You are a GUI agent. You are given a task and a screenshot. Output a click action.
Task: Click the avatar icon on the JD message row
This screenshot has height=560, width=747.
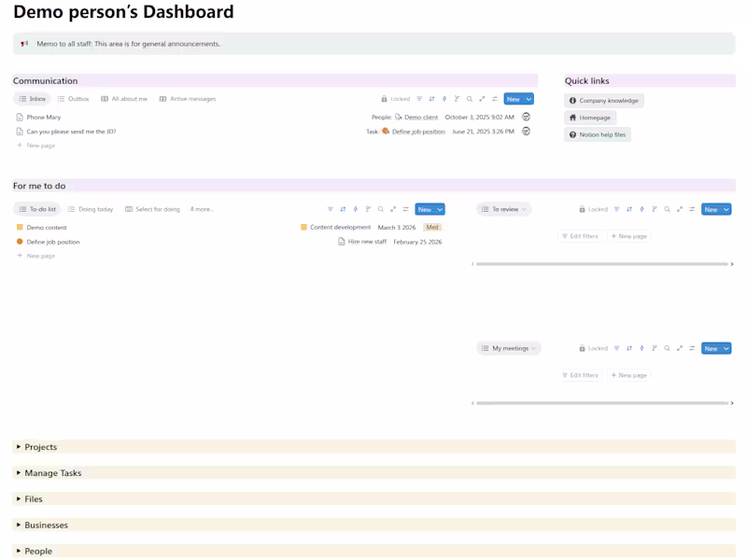[526, 131]
